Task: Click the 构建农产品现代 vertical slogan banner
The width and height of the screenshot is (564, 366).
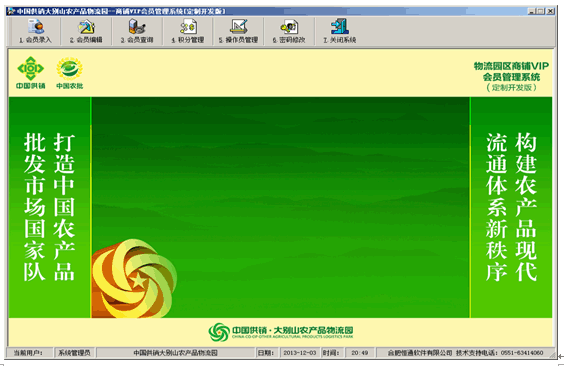Action: tap(526, 207)
